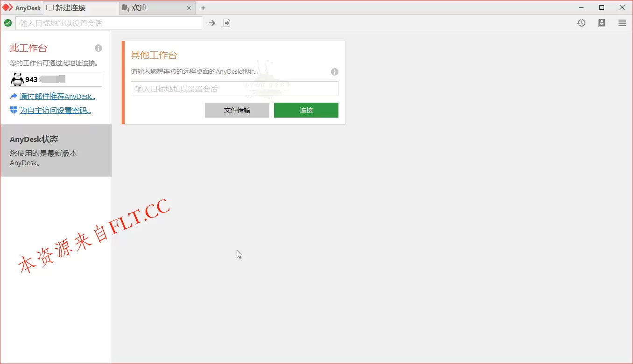Switch to the 欢迎 tab
633x364 pixels.
157,8
